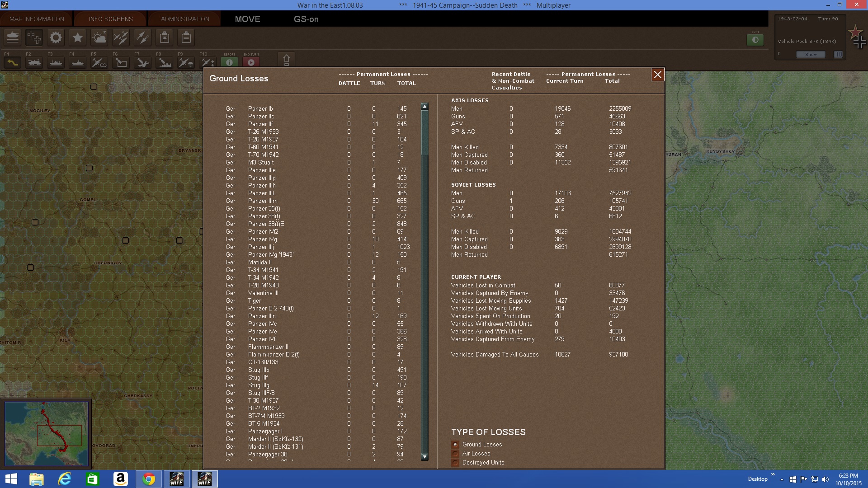Select F10 air transfer mode icon
This screenshot has width=868, height=488.
coord(208,62)
